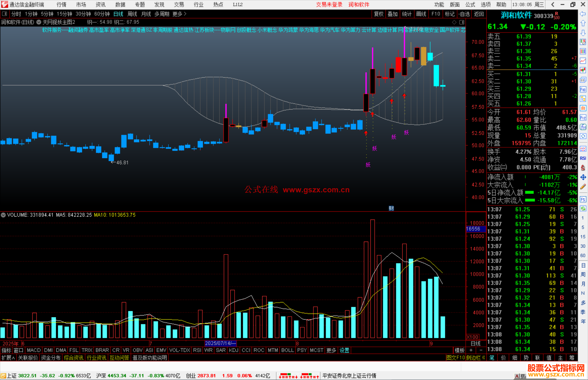This screenshot has width=588, height=380.
Task: Click the 设置 button in the indicator bar
Action: tap(344, 350)
